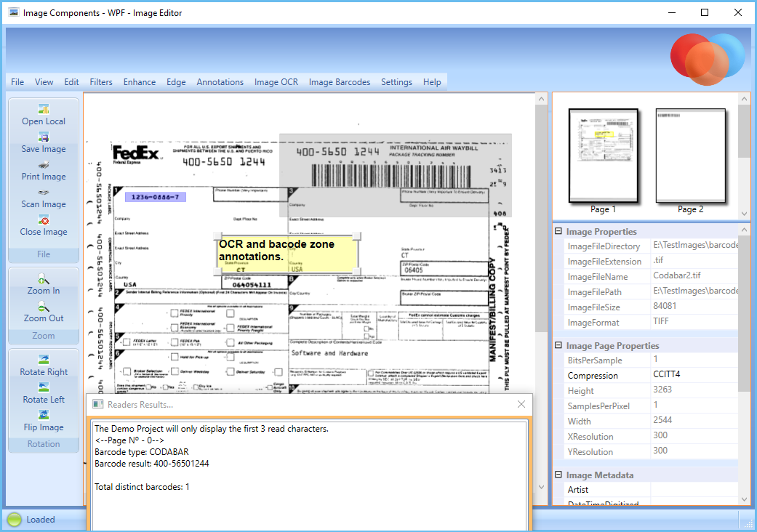Select the Page 2 thumbnail
This screenshot has width=757, height=532.
pyautogui.click(x=690, y=156)
